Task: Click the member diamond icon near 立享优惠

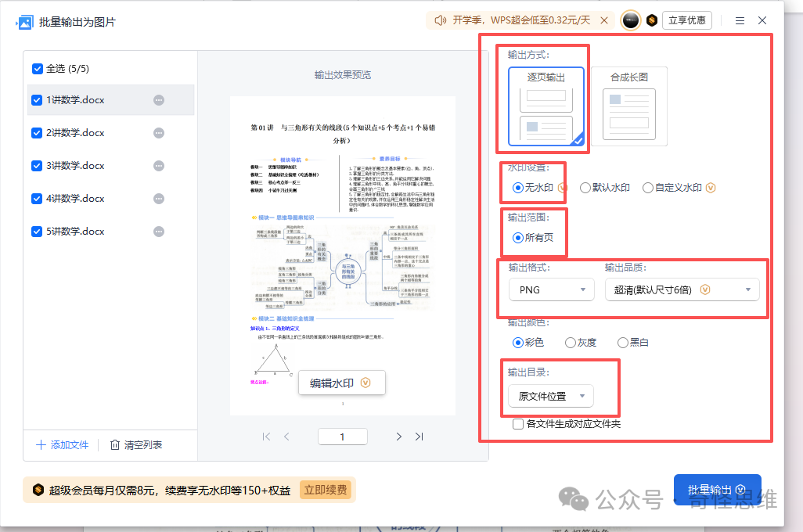Action: [x=652, y=20]
